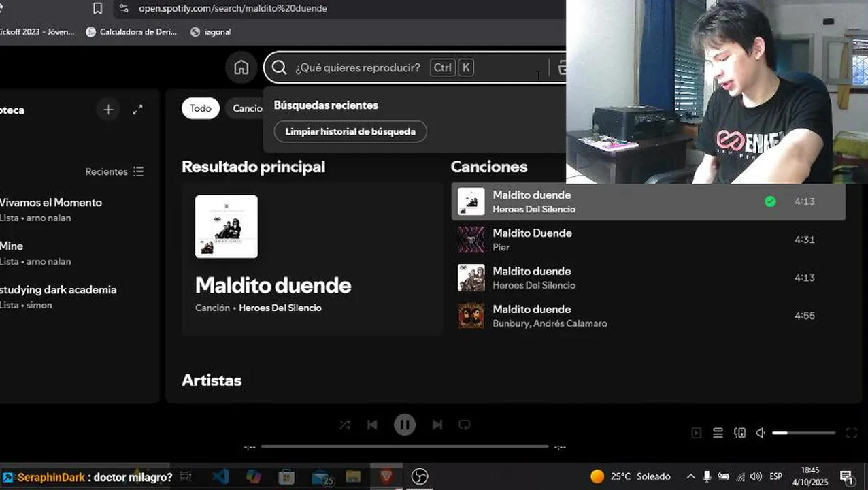This screenshot has height=490, width=868.
Task: Open the notification center icon
Action: (x=847, y=477)
